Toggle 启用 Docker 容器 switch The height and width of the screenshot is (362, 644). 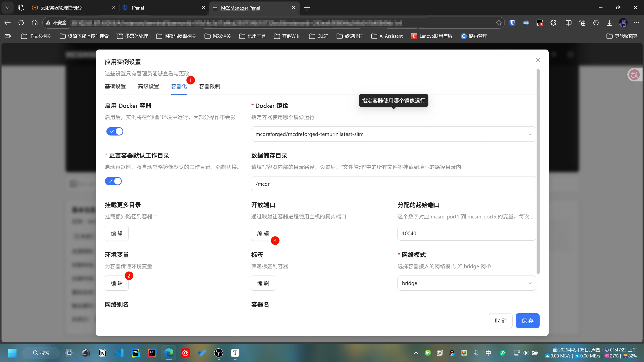click(x=115, y=131)
